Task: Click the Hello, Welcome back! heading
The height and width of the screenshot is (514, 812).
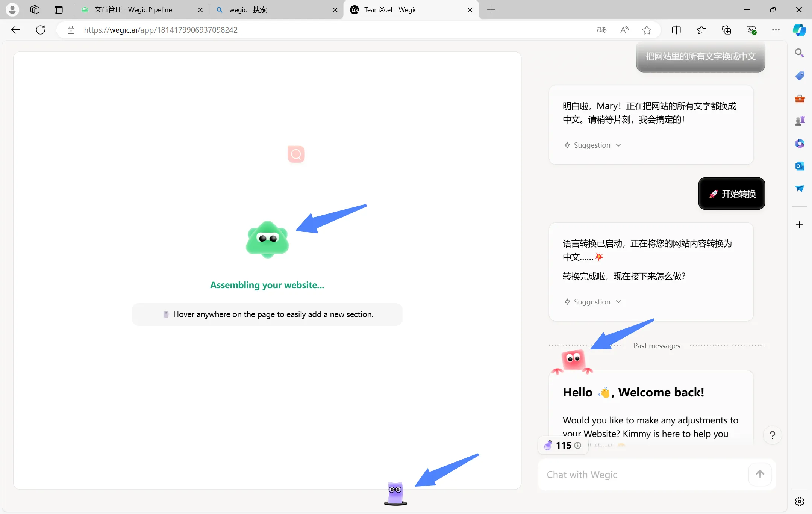Action: click(633, 392)
